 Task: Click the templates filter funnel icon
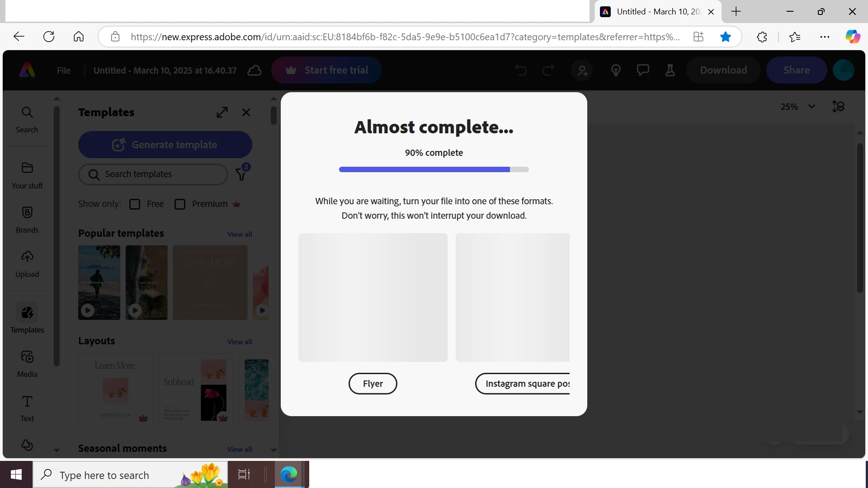coord(241,174)
